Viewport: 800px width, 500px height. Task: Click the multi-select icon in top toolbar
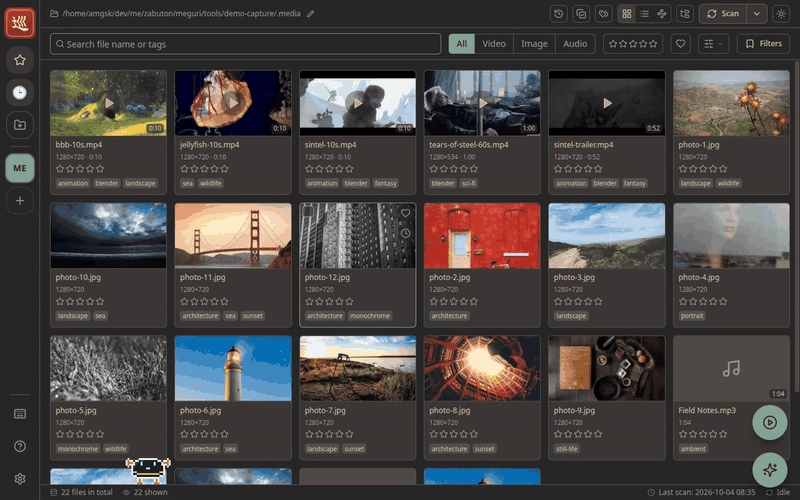click(581, 14)
